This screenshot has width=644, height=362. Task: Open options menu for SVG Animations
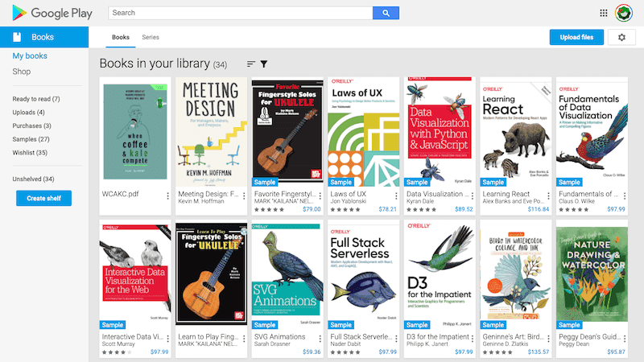coord(320,339)
